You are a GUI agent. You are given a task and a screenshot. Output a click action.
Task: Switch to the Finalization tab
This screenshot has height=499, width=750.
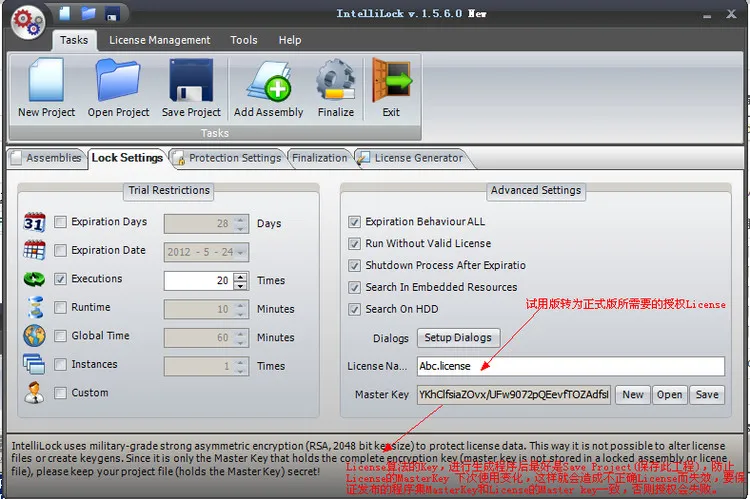320,158
